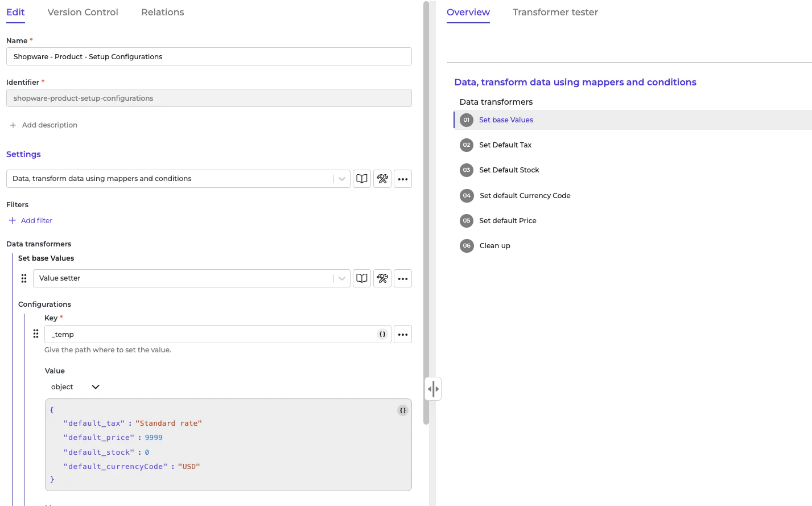
Task: Click the Name input field
Action: [209, 56]
